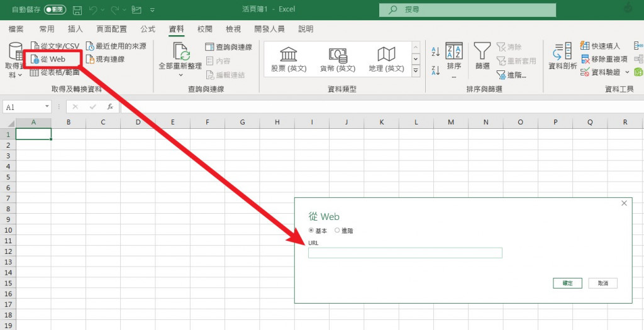Click the 取消 Cancel button
The image size is (644, 330).
[603, 283]
